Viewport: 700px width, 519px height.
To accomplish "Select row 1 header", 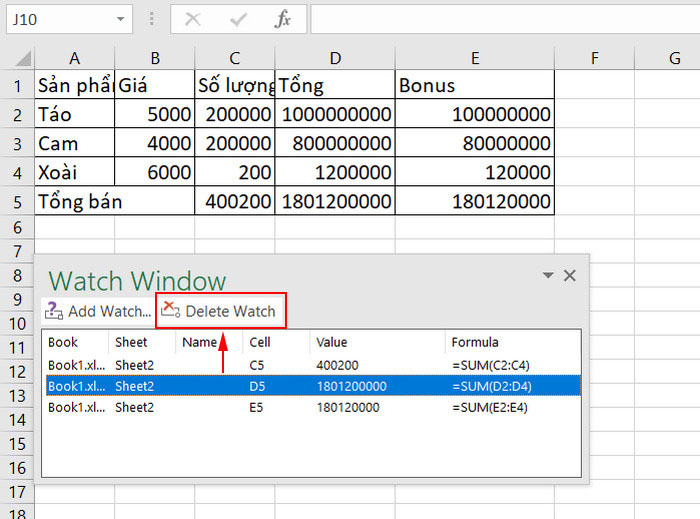I will 17,85.
